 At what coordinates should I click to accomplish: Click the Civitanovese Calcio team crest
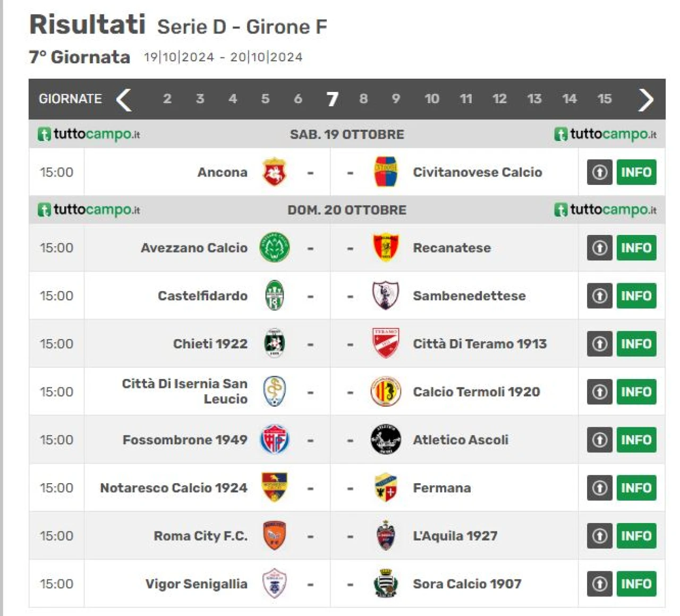point(386,172)
